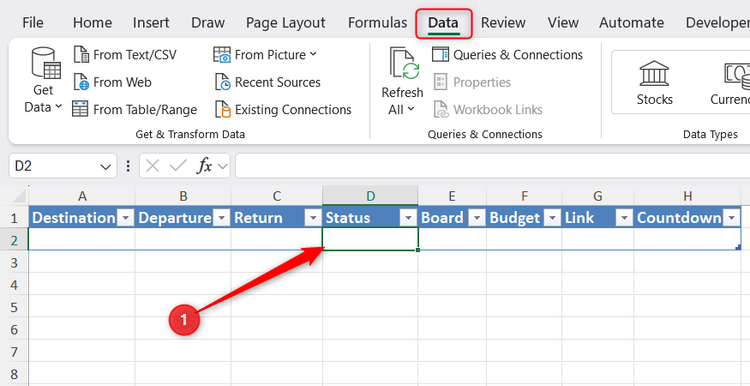
Task: Open Departure column filter dropdown
Action: (221, 218)
